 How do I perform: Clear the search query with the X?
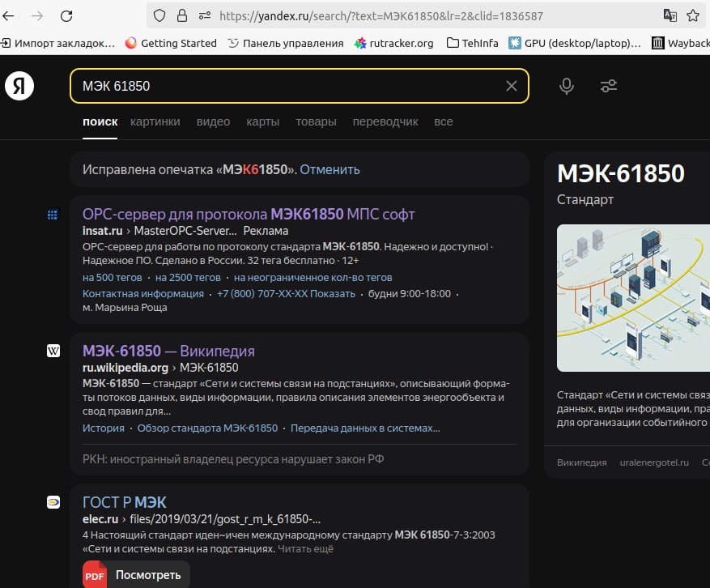pyautogui.click(x=512, y=86)
